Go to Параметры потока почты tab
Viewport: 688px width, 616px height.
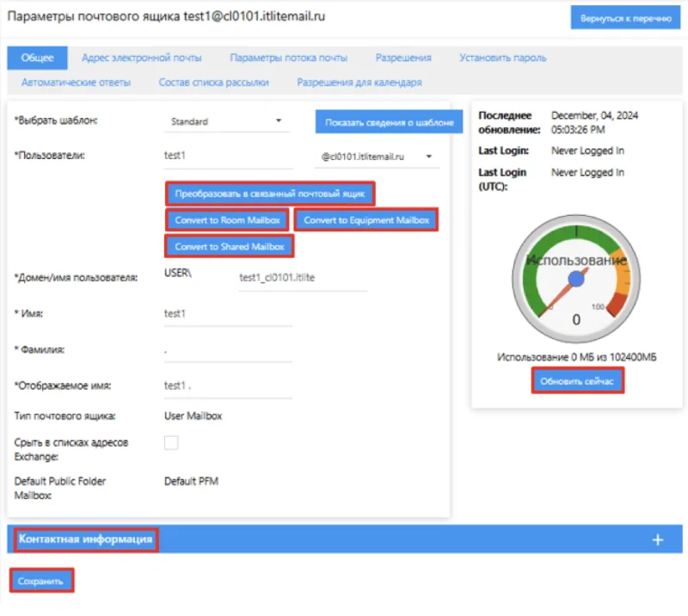288,58
